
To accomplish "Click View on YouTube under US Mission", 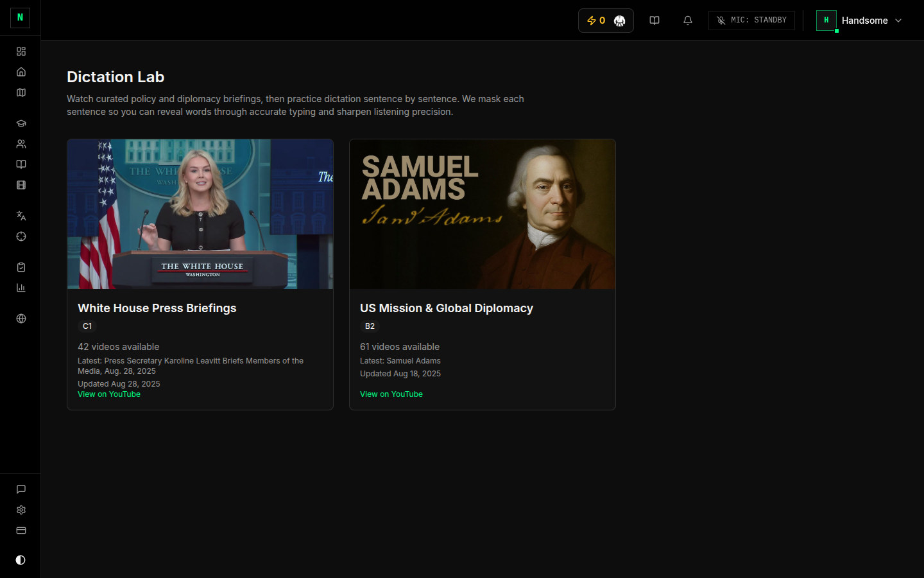I will click(391, 394).
